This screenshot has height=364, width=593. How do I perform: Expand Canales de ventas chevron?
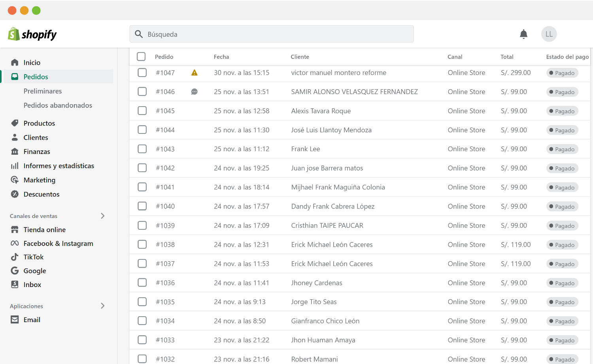coord(103,216)
